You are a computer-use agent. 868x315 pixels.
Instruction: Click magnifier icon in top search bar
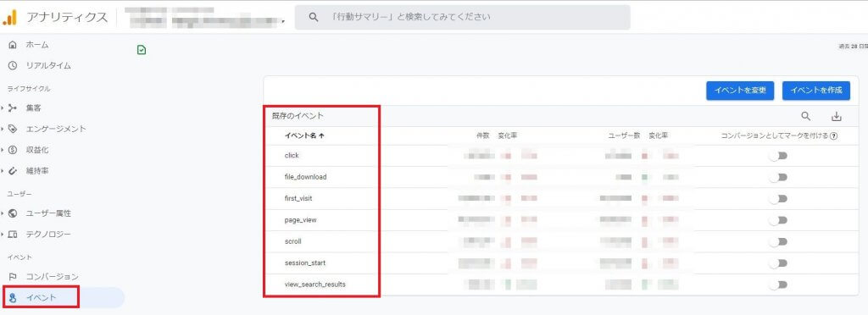click(x=314, y=17)
